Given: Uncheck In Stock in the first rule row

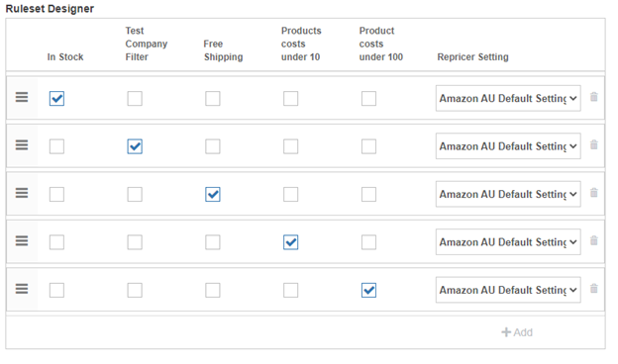Looking at the screenshot, I should [56, 98].
